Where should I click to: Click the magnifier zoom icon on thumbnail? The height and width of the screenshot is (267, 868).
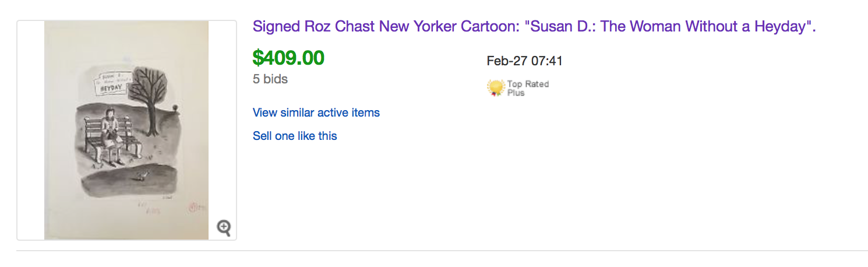[x=224, y=228]
